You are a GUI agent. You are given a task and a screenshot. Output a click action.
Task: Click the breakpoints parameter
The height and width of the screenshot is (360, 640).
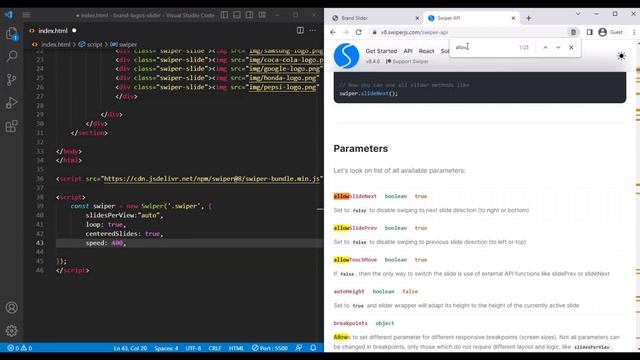[350, 323]
